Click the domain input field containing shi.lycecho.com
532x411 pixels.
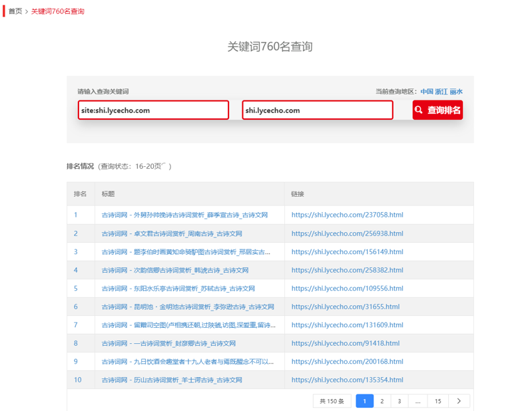point(317,110)
